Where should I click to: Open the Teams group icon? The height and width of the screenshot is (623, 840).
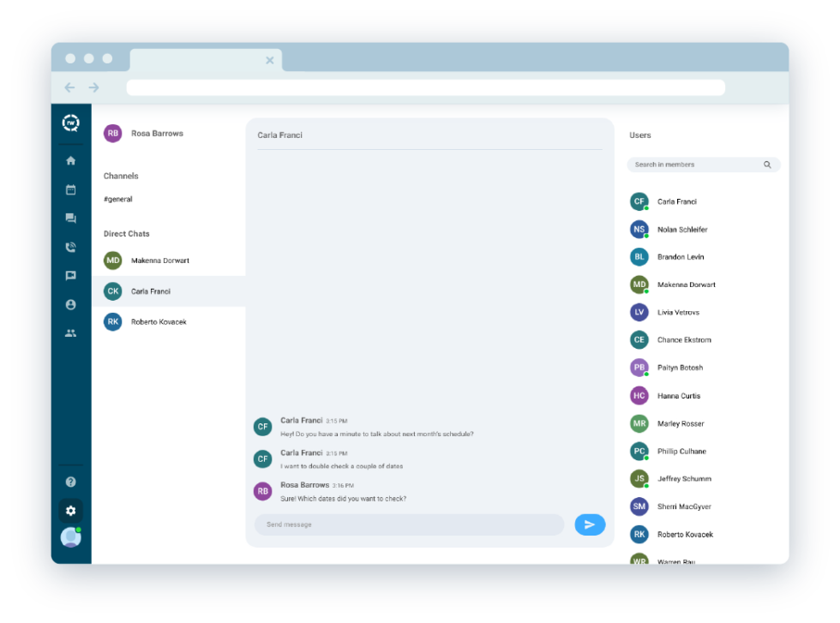point(71,332)
